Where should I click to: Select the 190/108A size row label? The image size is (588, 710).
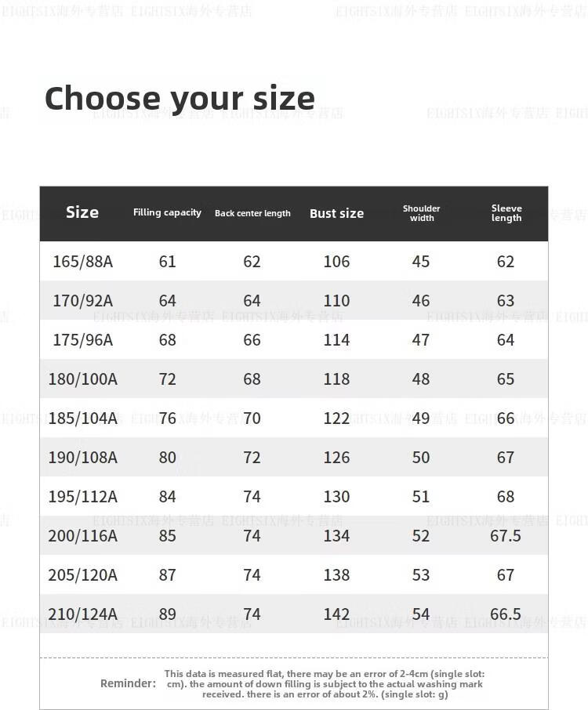pyautogui.click(x=82, y=457)
